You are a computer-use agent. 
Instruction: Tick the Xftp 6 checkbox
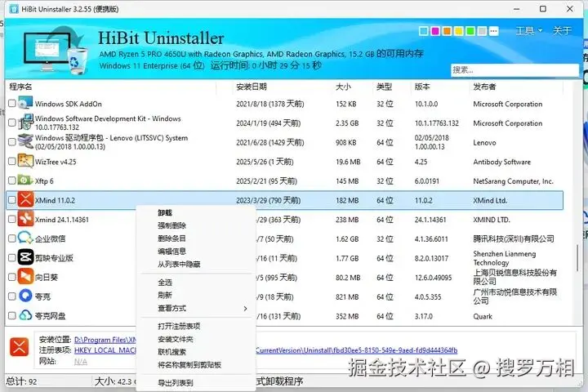click(x=12, y=180)
